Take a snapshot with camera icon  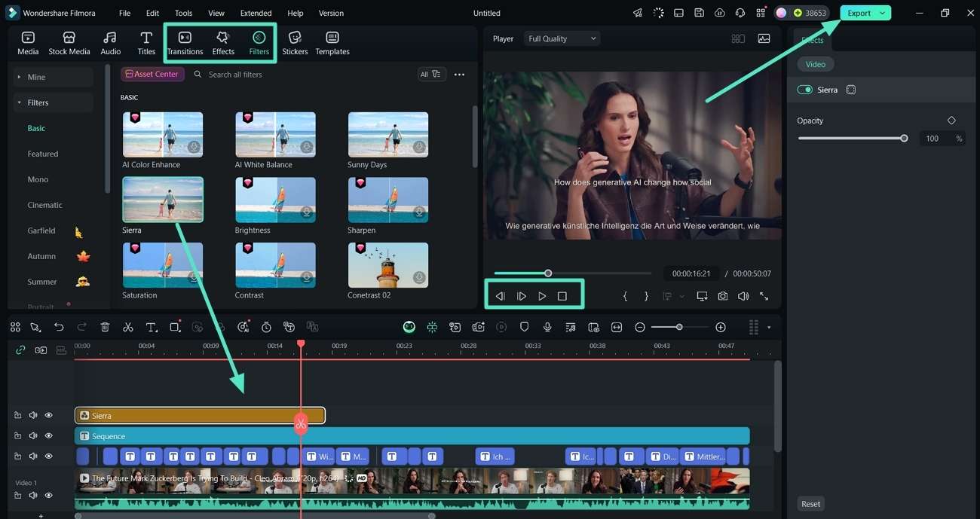(x=723, y=296)
